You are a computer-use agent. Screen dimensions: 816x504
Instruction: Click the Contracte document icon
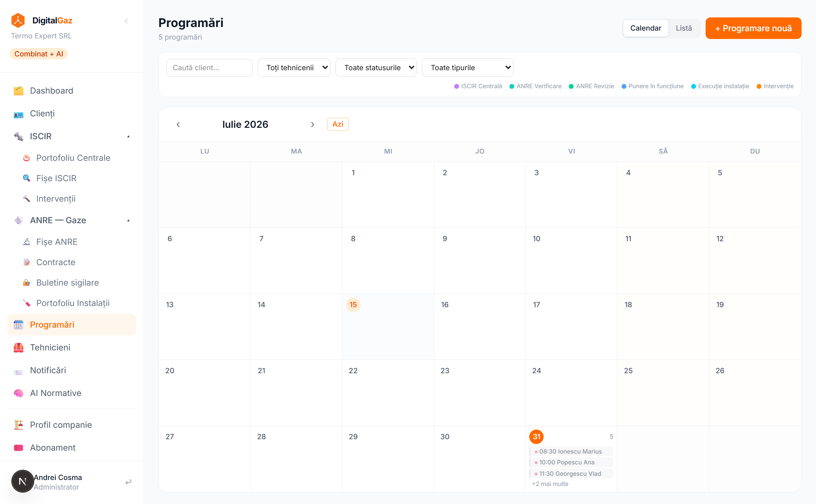27,262
